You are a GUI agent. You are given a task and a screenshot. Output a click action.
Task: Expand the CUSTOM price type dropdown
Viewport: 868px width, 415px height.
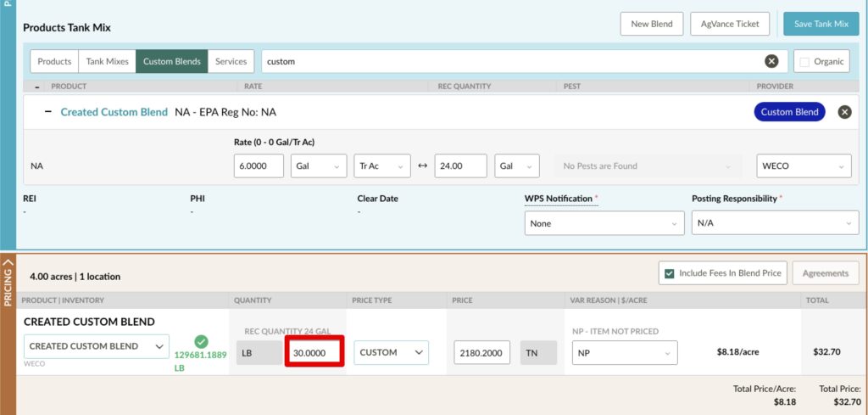[391, 352]
